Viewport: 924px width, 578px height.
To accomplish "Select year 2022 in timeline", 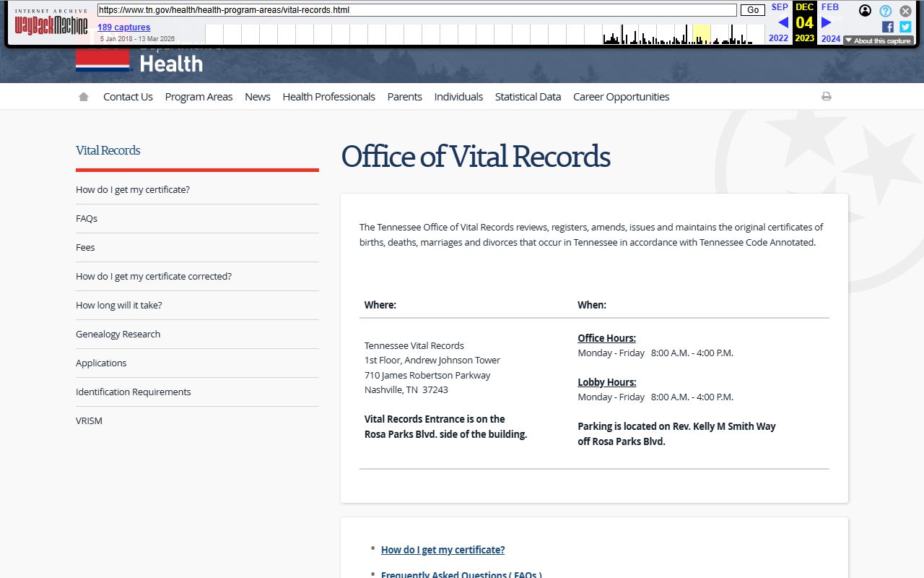I will click(x=778, y=38).
